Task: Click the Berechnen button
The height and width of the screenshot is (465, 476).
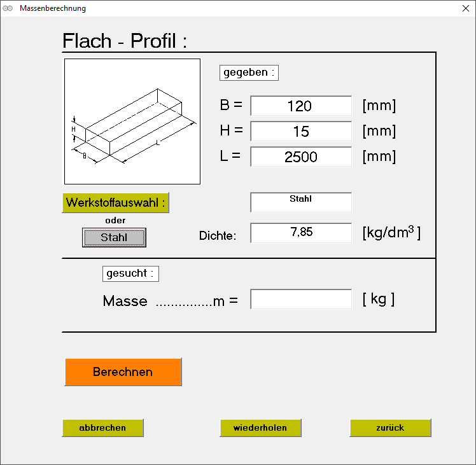Action: coord(123,372)
